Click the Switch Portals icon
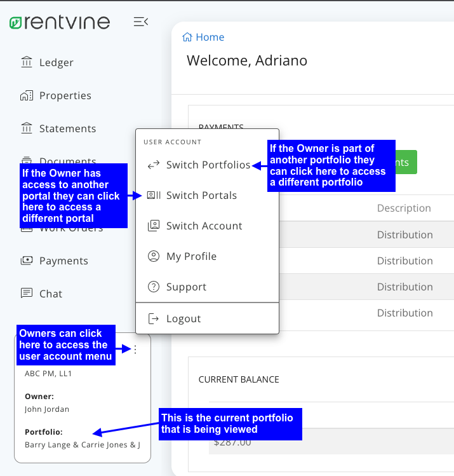The image size is (454, 476). [x=154, y=196]
